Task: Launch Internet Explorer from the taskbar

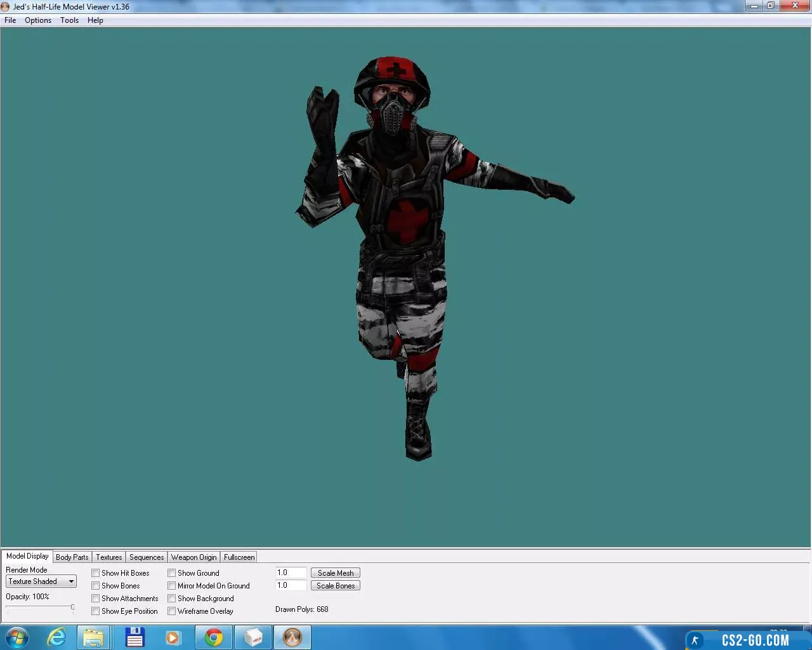Action: (x=56, y=637)
